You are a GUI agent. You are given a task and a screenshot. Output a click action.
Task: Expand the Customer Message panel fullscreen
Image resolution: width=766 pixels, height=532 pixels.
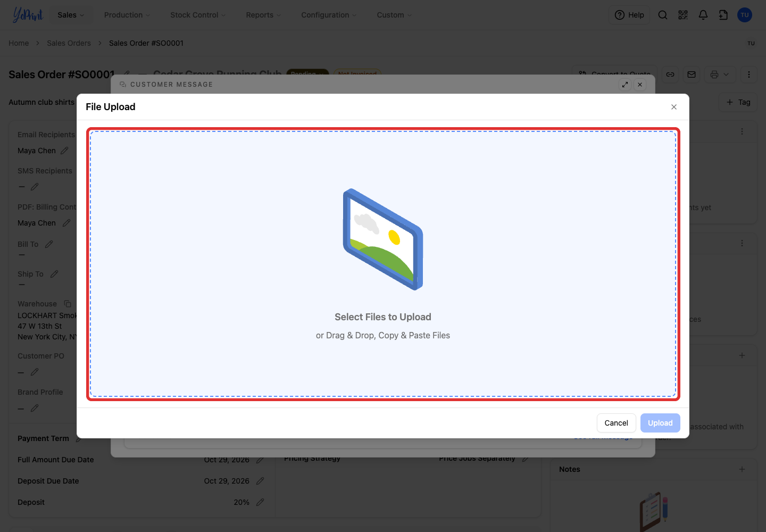point(625,85)
